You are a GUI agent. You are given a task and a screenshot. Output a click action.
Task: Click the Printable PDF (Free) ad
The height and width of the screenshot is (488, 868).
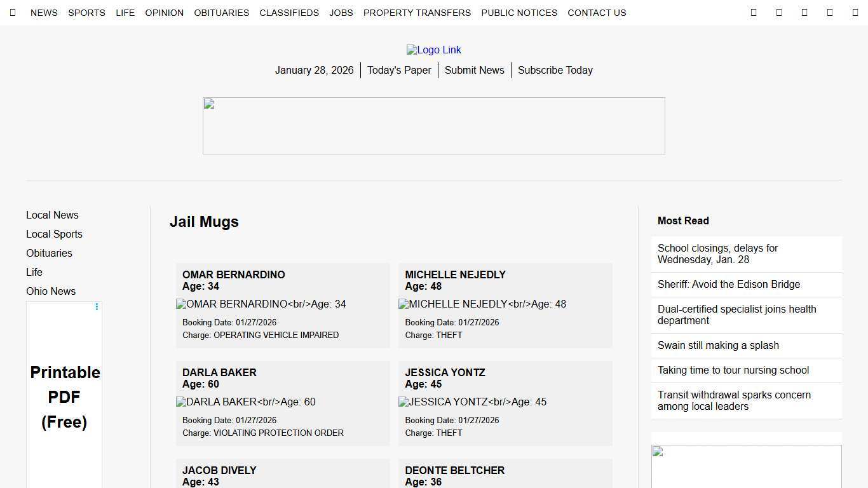point(64,396)
